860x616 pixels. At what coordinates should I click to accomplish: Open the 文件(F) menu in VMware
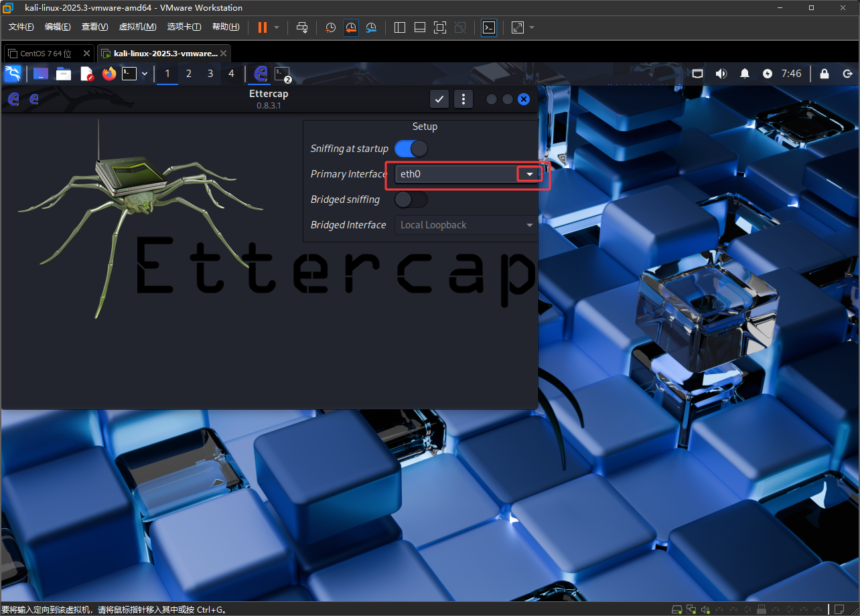[x=21, y=27]
